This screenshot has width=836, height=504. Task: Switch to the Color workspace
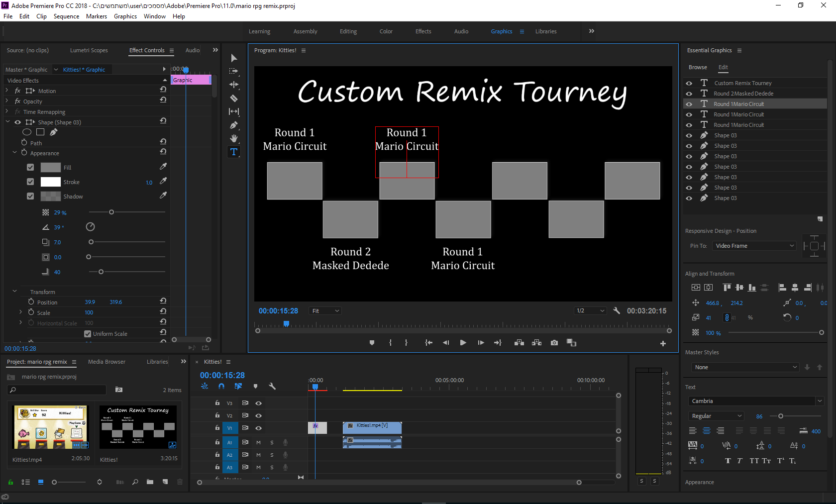coord(386,31)
